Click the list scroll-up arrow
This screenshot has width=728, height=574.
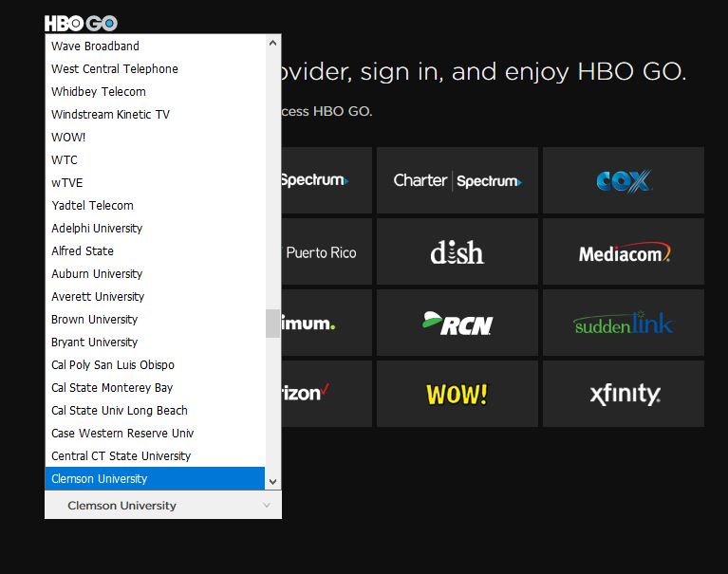click(x=273, y=43)
